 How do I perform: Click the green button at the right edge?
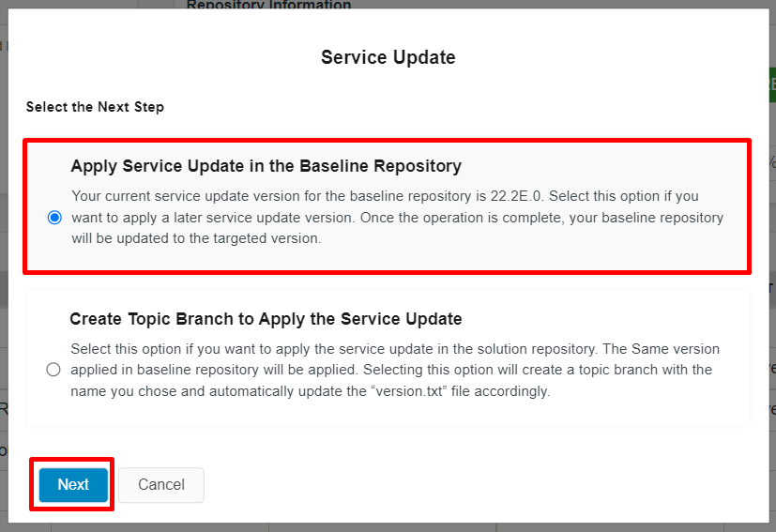(771, 85)
